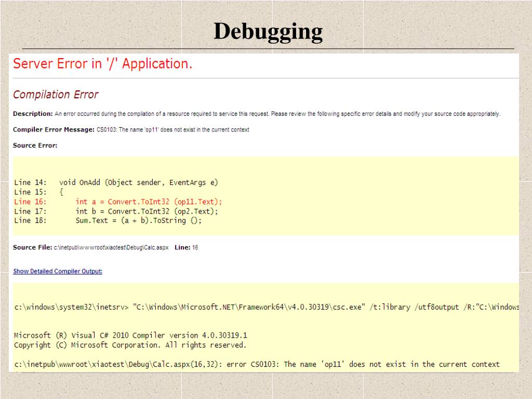Click the Compiler Error Message label
532x399 pixels.
(54, 129)
